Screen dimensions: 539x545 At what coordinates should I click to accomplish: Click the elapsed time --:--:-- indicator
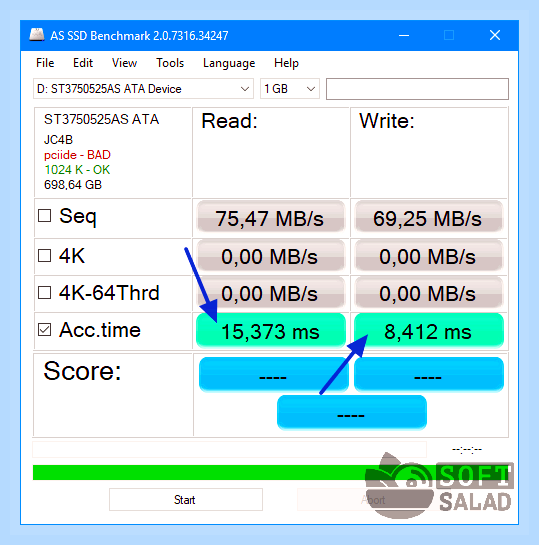coord(467,450)
